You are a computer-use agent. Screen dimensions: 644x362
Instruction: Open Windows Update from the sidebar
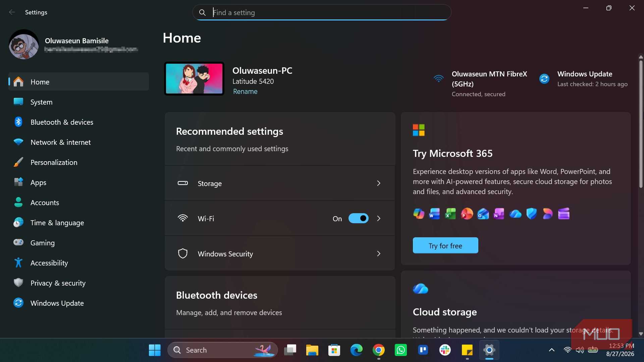(78, 303)
